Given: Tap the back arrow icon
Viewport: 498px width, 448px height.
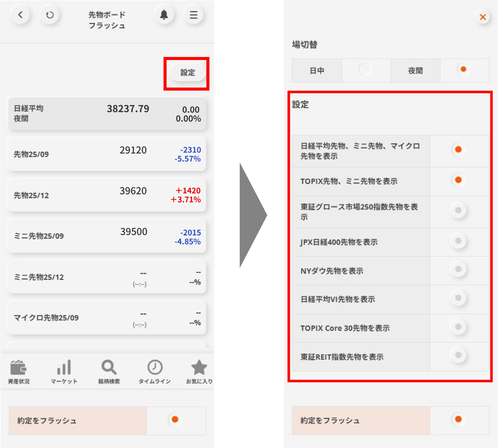Looking at the screenshot, I should [x=20, y=15].
